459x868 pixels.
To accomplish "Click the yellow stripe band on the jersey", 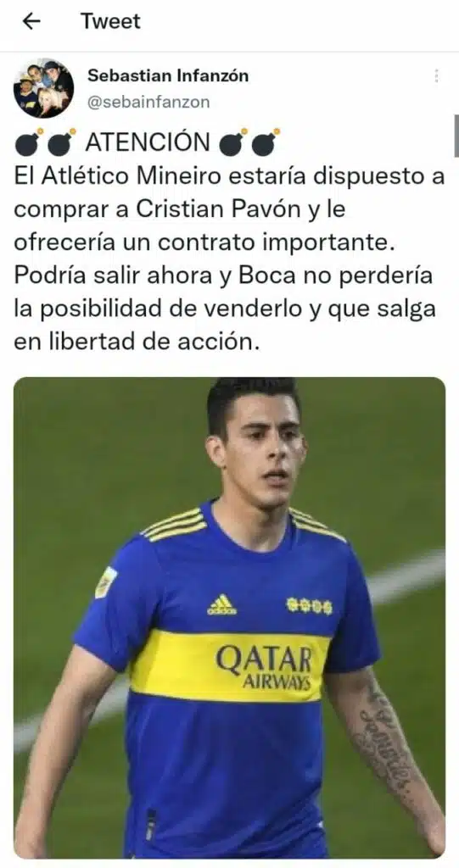I will point(228,665).
